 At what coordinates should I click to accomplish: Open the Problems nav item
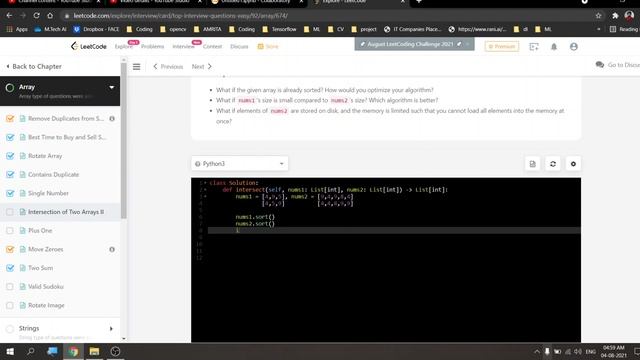pyautogui.click(x=152, y=47)
